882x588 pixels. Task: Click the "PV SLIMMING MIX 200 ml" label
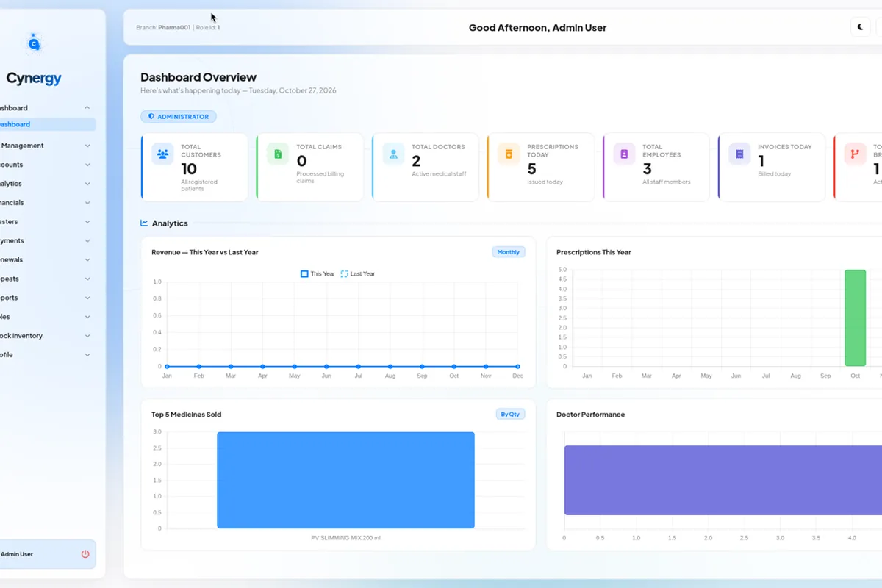[x=345, y=538]
